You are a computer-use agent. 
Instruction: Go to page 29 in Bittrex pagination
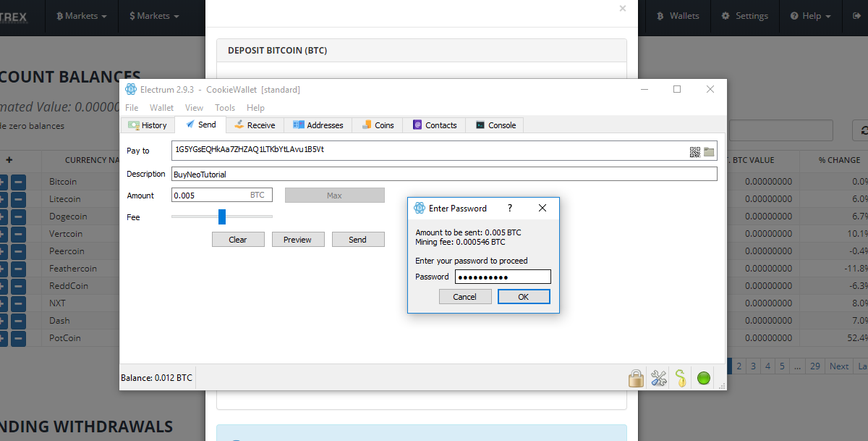coord(815,366)
